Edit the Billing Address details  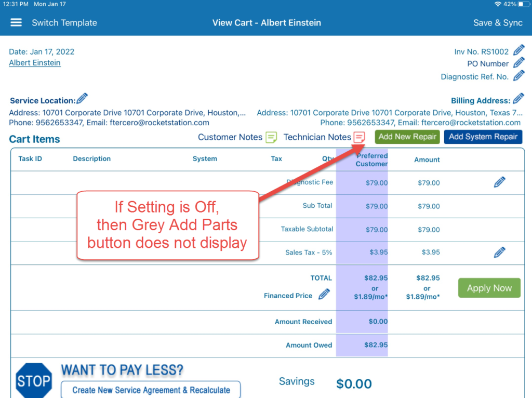518,98
